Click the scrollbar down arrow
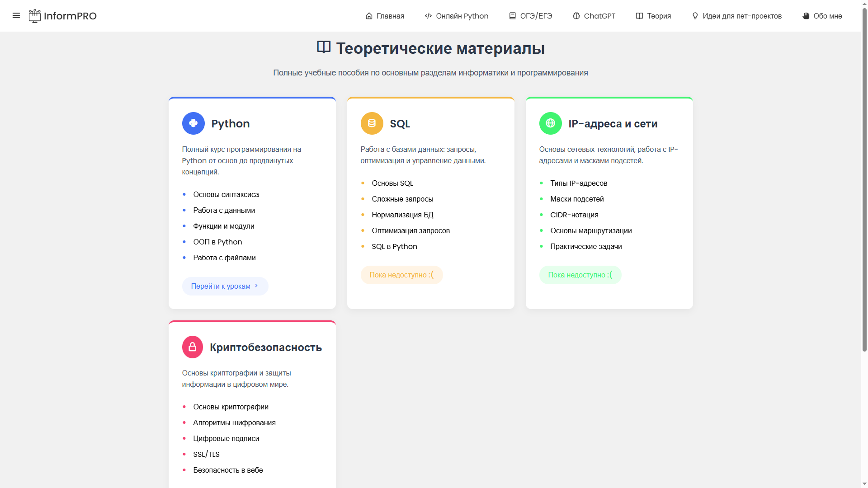 click(864, 484)
